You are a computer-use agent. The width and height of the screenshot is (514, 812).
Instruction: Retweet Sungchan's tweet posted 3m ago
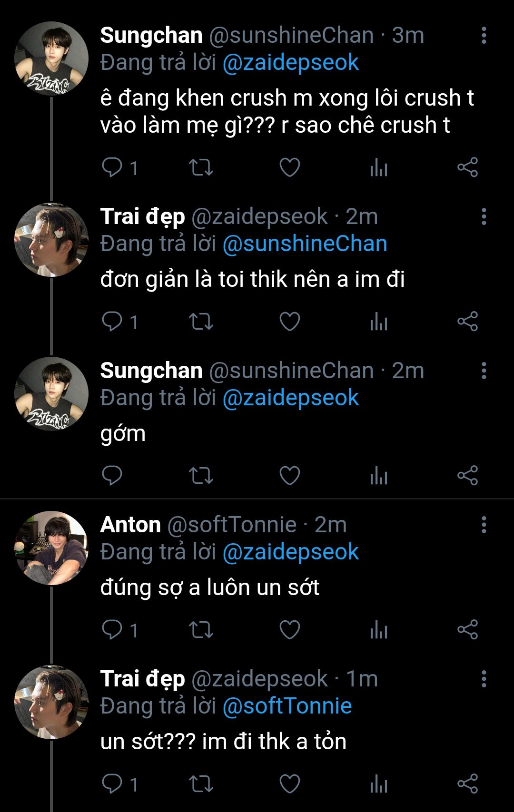201,167
